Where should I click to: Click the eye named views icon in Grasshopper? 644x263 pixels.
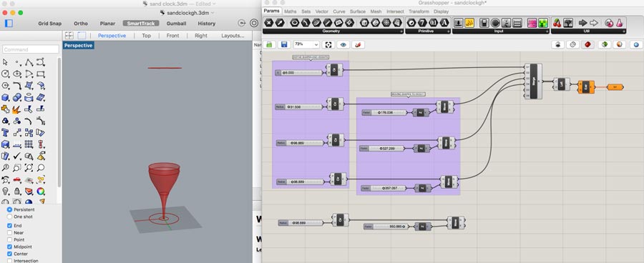pyautogui.click(x=343, y=44)
